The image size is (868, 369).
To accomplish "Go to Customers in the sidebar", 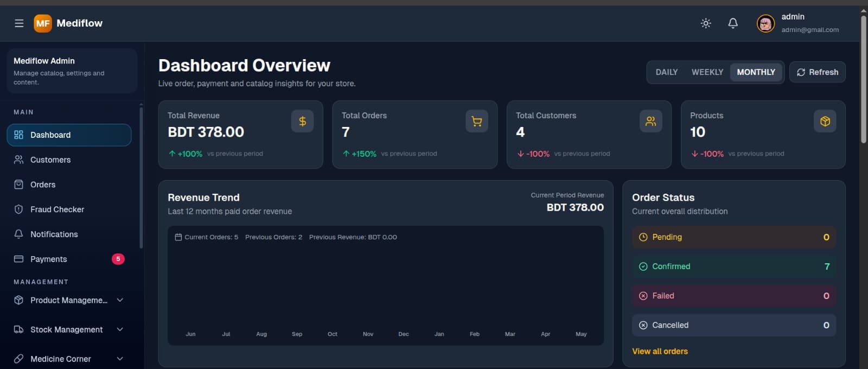I will [69, 160].
